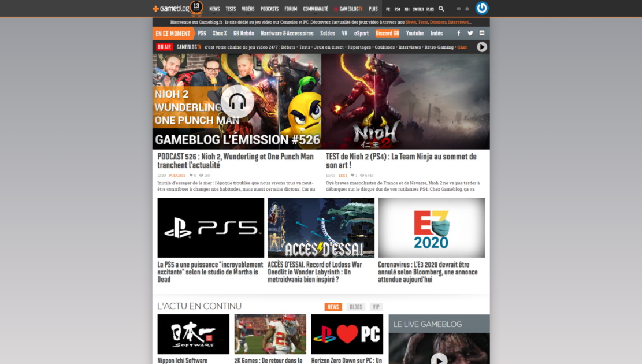Click News link in welcome banner
The image size is (642, 364).
click(x=411, y=22)
